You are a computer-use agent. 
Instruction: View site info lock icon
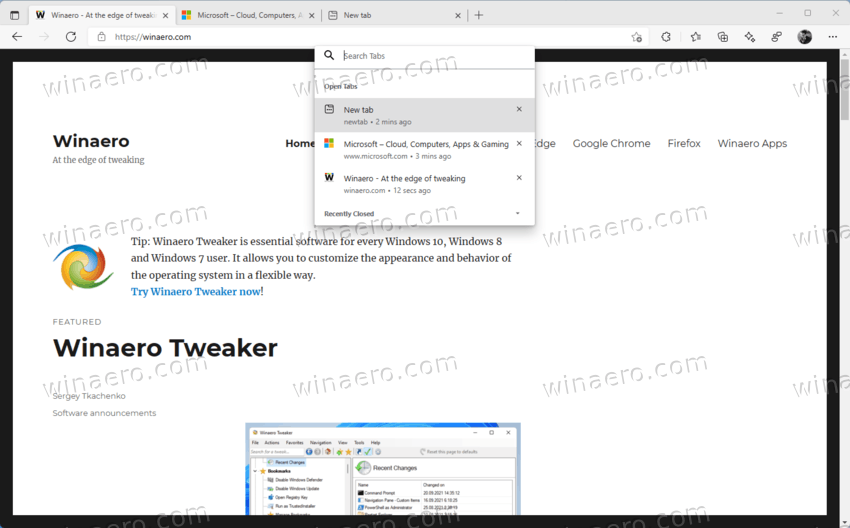pyautogui.click(x=101, y=37)
